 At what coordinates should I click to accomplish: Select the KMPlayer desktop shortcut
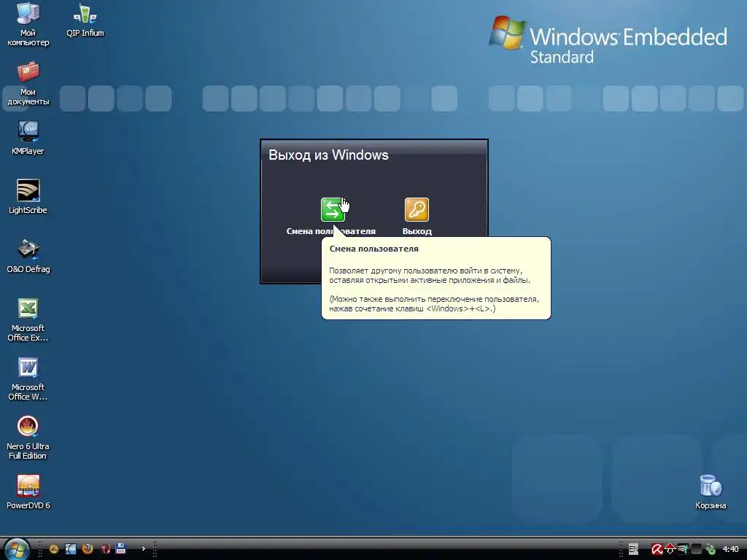point(28,138)
